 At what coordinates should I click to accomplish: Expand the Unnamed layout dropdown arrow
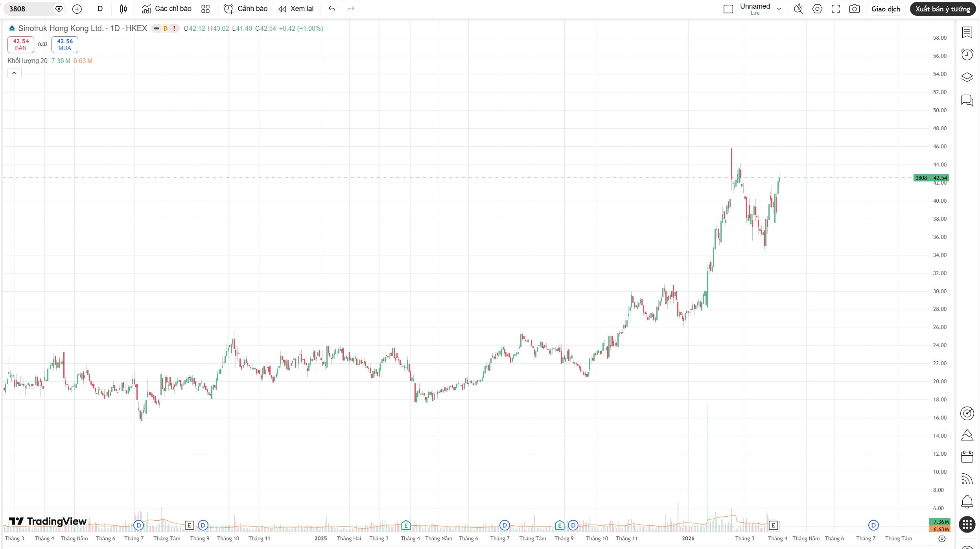click(x=779, y=9)
